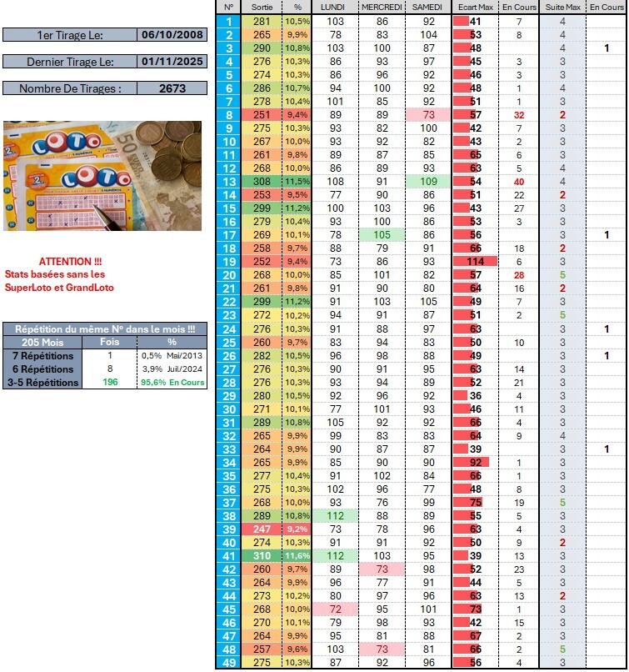The height and width of the screenshot is (672, 629).
Task: Click ball number 41 in the N° column
Action: pos(228,555)
